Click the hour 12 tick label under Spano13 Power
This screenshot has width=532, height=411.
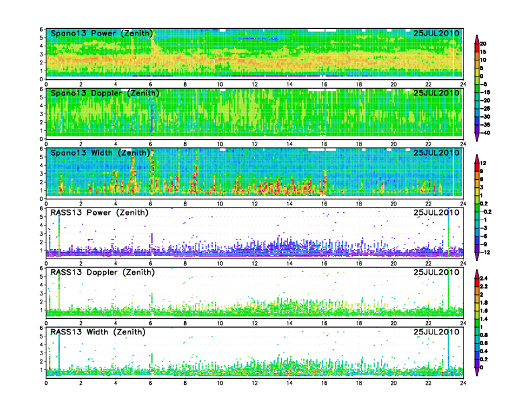[255, 85]
